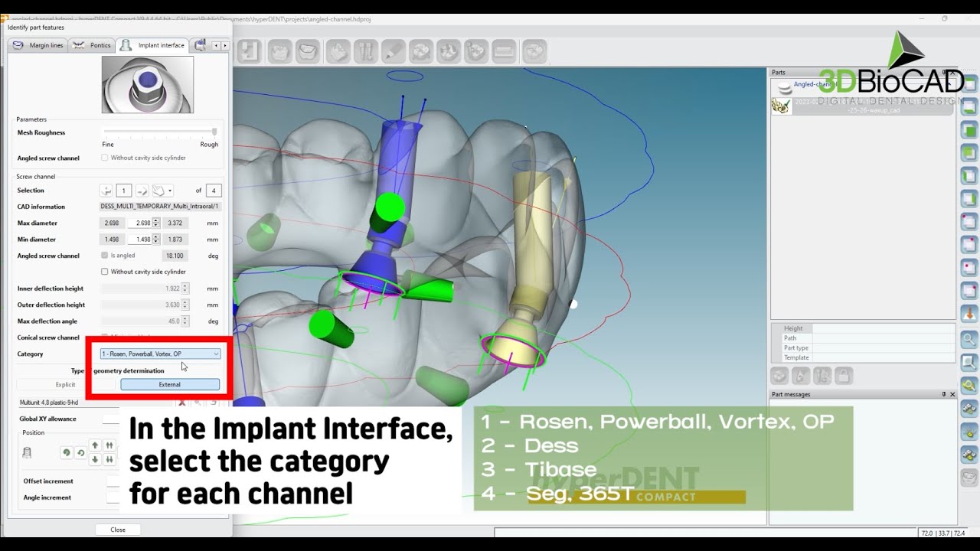Click the red X delete geometry icon
Viewport: 980px width, 551px height.
click(182, 403)
